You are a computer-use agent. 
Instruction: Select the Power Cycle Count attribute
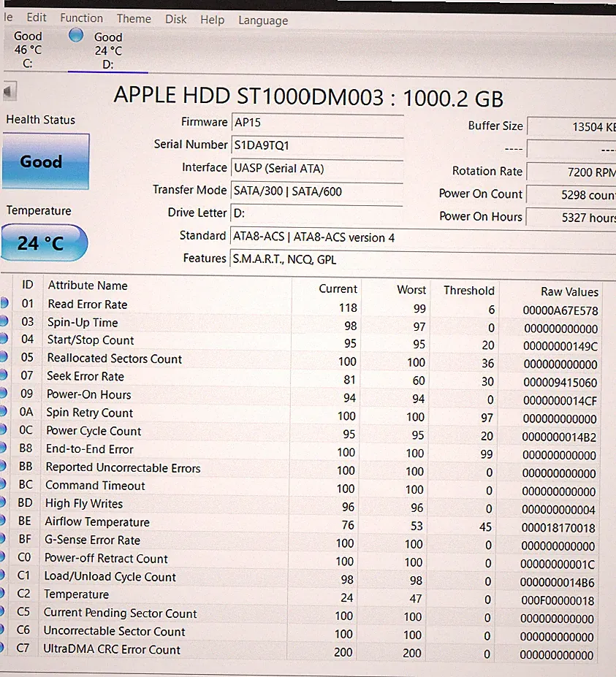pyautogui.click(x=94, y=431)
